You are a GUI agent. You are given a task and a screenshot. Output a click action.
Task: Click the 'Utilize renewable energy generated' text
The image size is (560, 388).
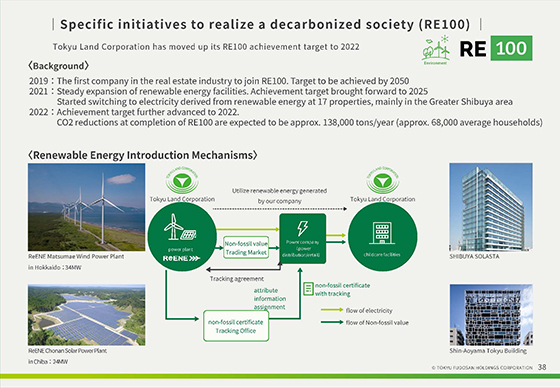click(279, 191)
